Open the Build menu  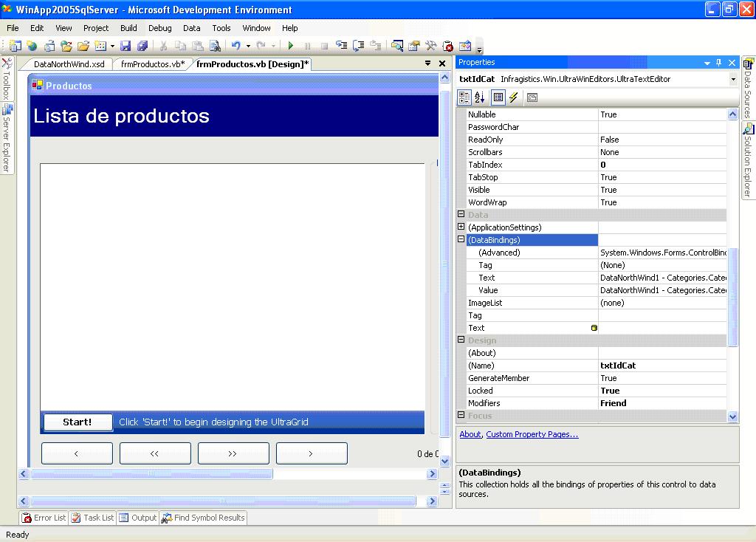pyautogui.click(x=128, y=28)
